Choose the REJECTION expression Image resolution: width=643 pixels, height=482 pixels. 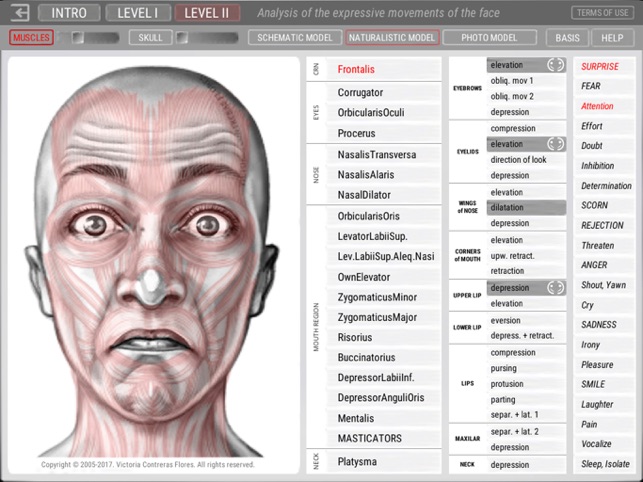(x=604, y=225)
